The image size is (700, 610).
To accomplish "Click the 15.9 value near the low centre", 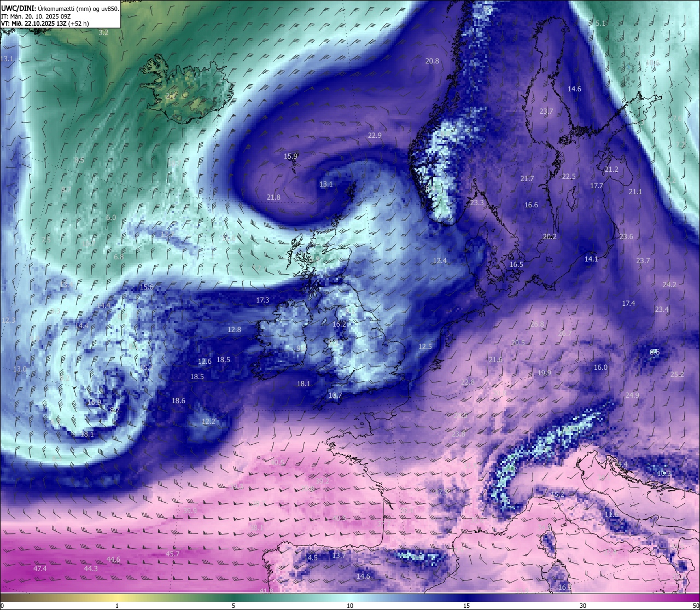I will pyautogui.click(x=290, y=156).
